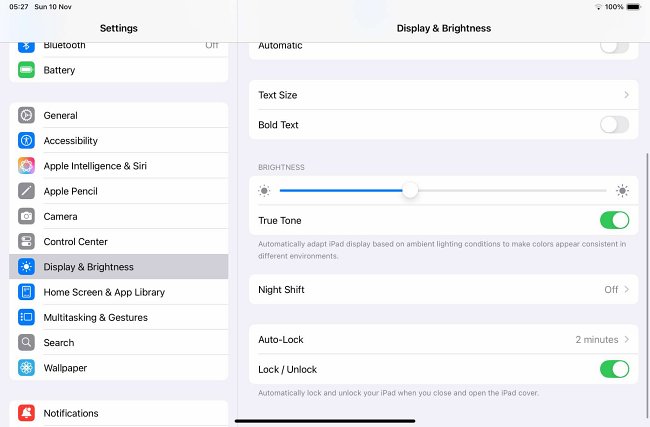Select Home Screen & App Library item

tap(119, 292)
